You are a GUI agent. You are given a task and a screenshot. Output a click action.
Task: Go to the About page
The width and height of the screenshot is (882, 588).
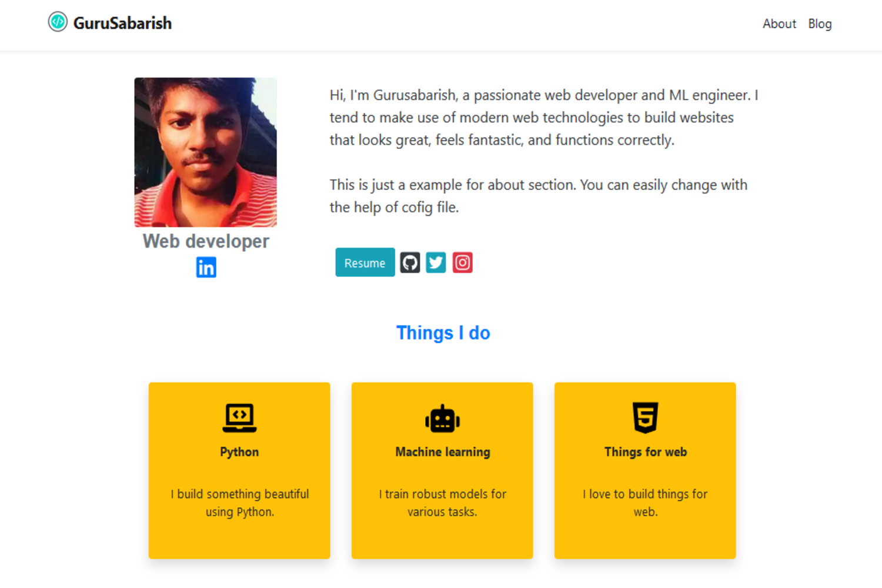pyautogui.click(x=779, y=24)
